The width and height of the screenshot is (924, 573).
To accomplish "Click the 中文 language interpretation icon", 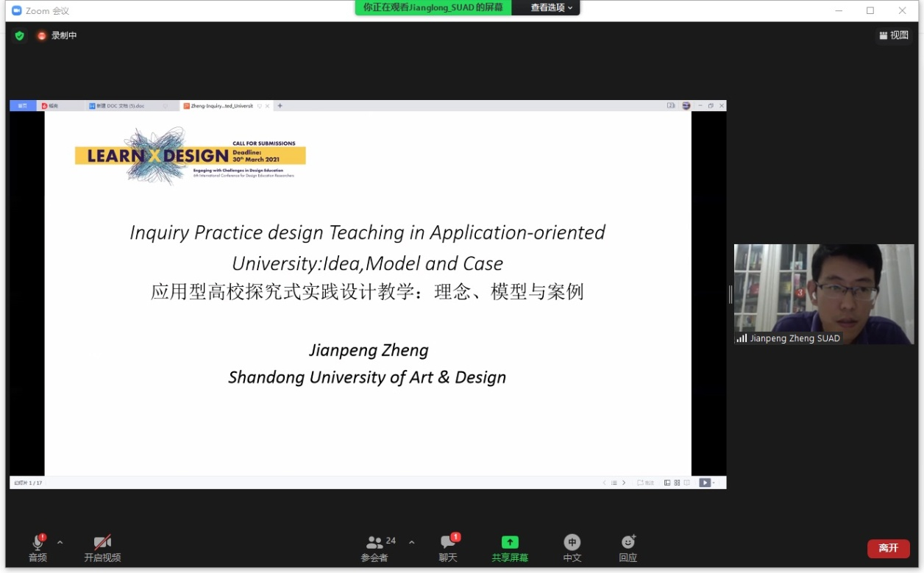I will click(572, 547).
